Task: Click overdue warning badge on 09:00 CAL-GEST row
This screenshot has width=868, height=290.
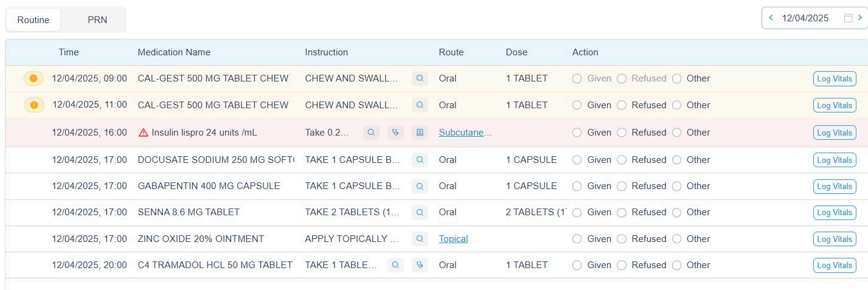Action: tap(33, 78)
